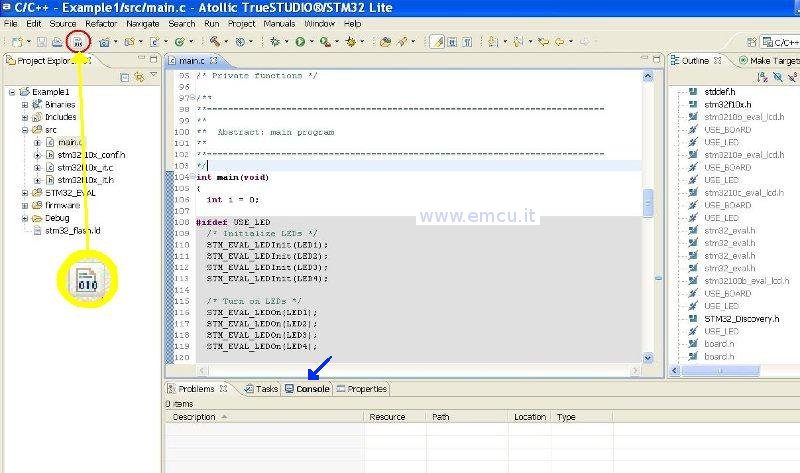Sort Problems by Resource column
The height and width of the screenshot is (473, 800).
(x=394, y=417)
